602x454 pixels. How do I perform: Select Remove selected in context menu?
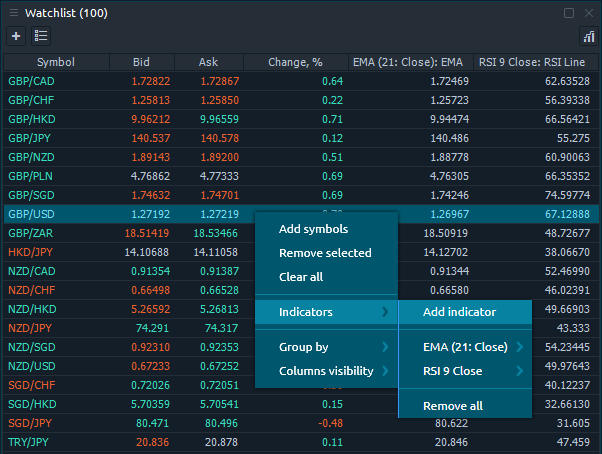[x=325, y=253]
